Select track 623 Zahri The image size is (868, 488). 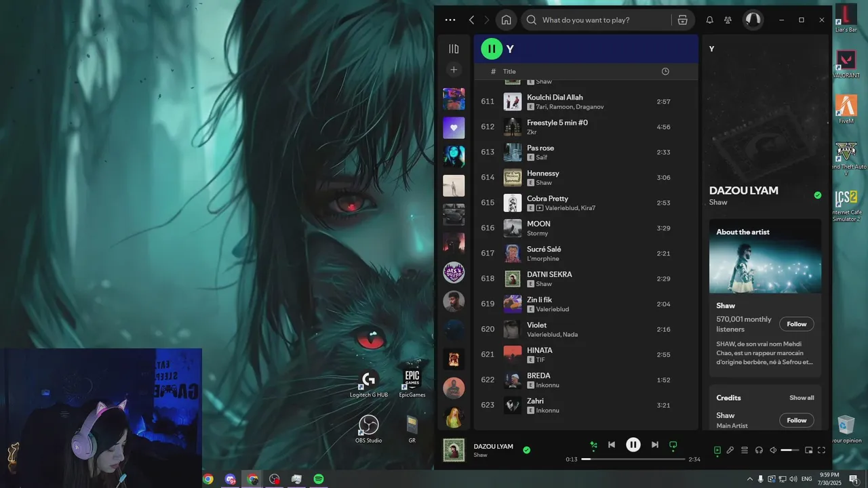point(586,405)
